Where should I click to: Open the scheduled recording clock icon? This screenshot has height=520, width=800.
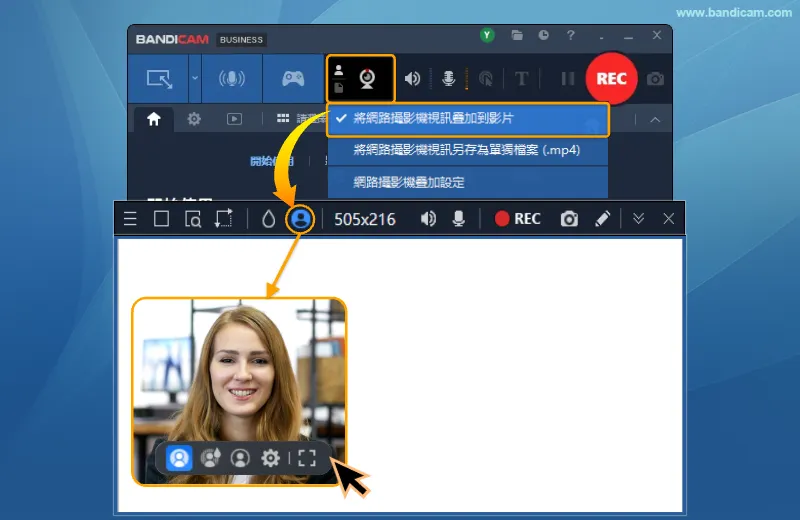pyautogui.click(x=544, y=35)
